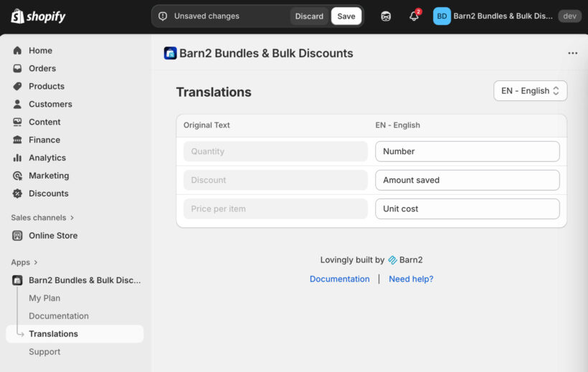588x372 pixels.
Task: Click the Online Store storefront icon
Action: [x=17, y=236]
